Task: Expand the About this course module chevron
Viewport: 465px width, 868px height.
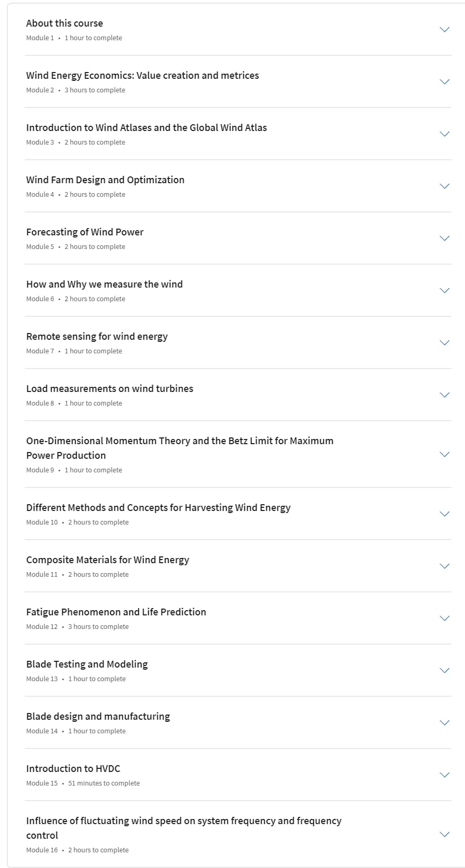Action: coord(445,30)
